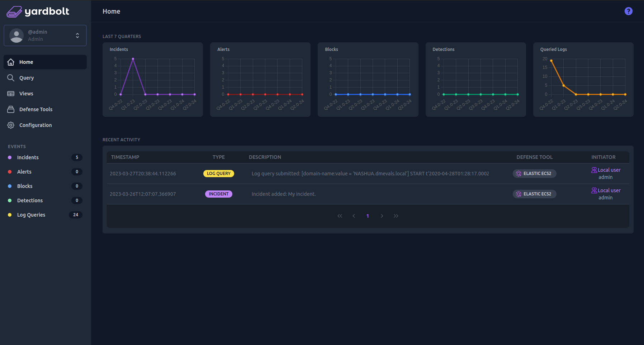Click 'Incident added: My incident.' description
The height and width of the screenshot is (345, 644).
[x=284, y=194]
